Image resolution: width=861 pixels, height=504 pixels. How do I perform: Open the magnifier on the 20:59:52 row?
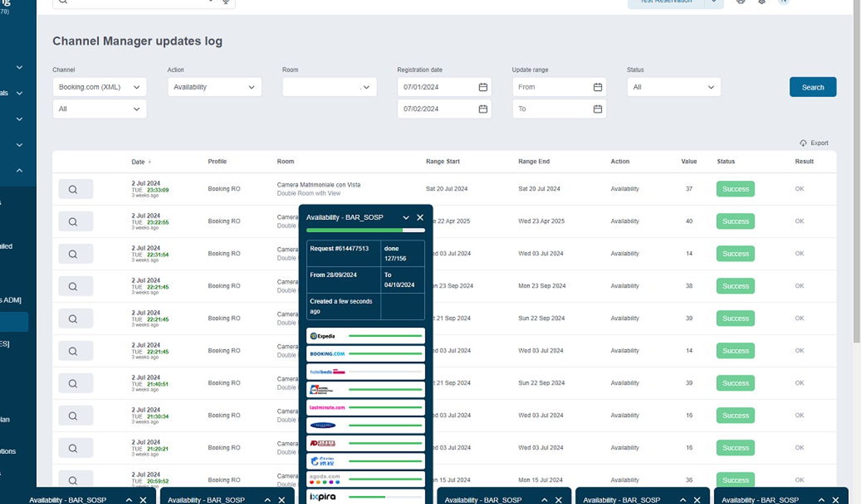(75, 479)
